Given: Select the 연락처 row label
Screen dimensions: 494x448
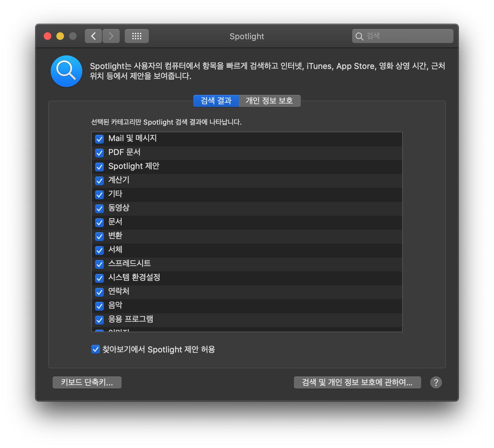Looking at the screenshot, I should pyautogui.click(x=119, y=291).
